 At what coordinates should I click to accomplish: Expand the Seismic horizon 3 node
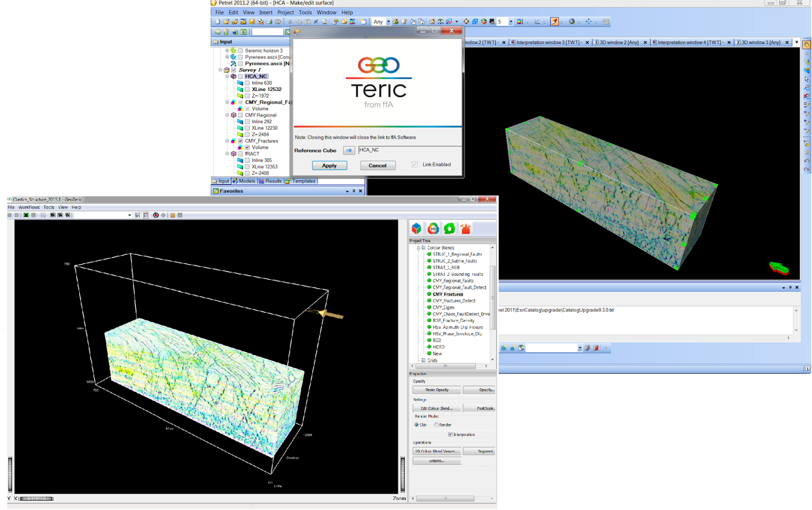[x=227, y=50]
